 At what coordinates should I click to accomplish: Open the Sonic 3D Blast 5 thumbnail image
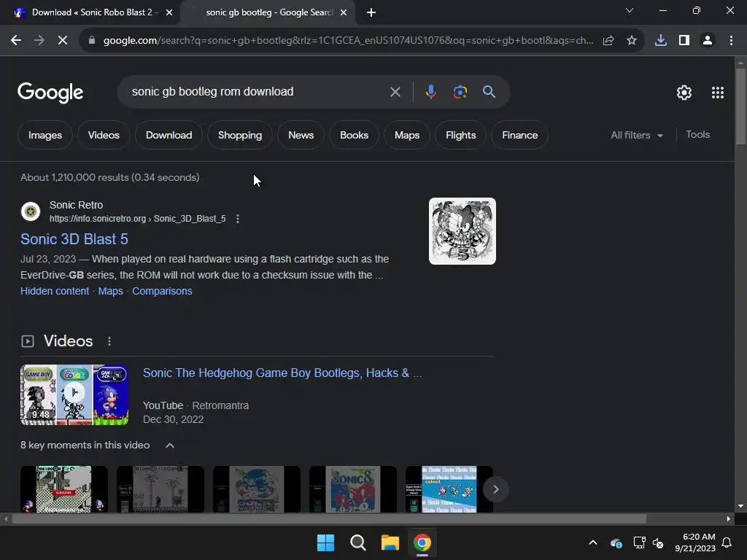click(462, 231)
